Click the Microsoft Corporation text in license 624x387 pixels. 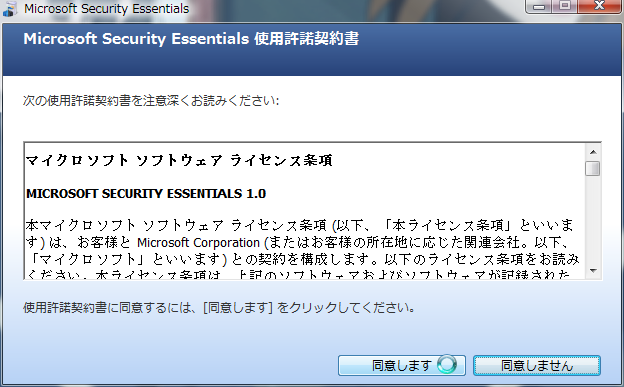click(198, 242)
